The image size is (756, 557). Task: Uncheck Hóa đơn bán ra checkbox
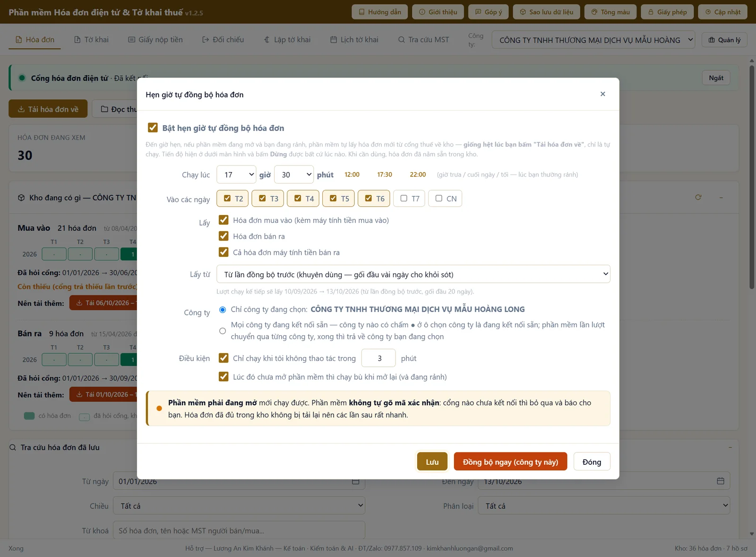coord(223,236)
